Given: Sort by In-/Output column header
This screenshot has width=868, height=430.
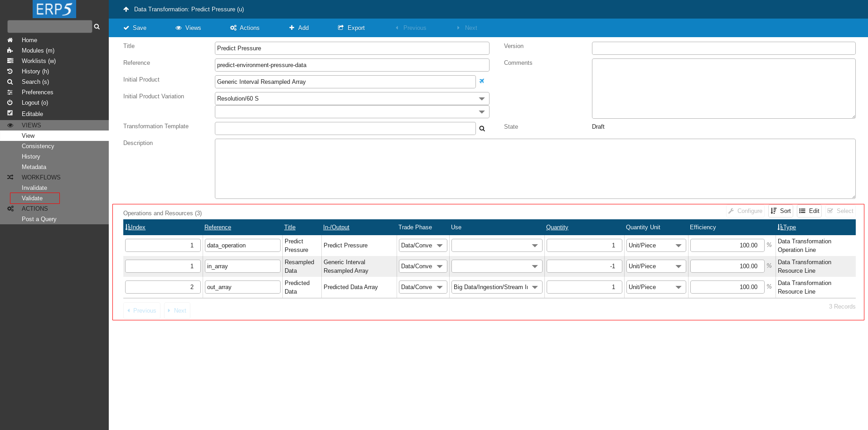Looking at the screenshot, I should (336, 227).
